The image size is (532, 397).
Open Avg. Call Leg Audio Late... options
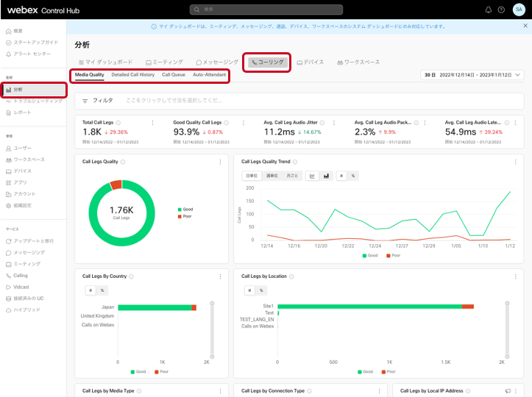515,123
